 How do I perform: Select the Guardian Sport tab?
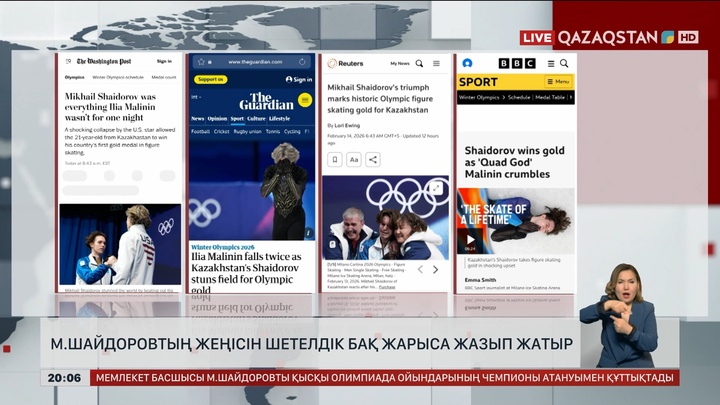(237, 118)
